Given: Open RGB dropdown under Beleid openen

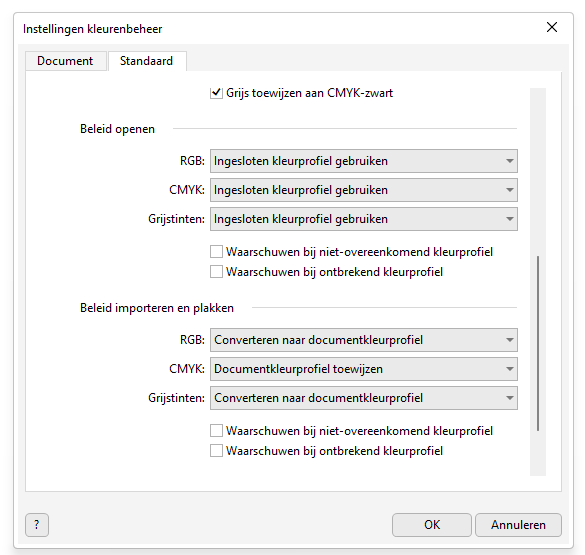Looking at the screenshot, I should click(363, 161).
